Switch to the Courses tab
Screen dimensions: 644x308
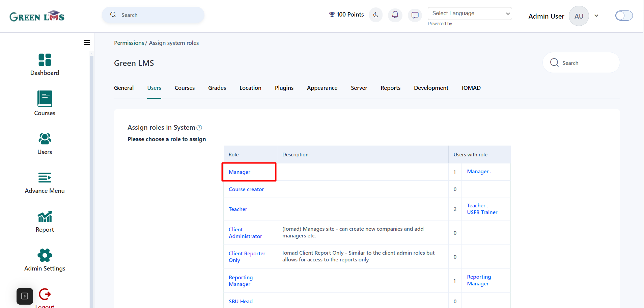[185, 88]
